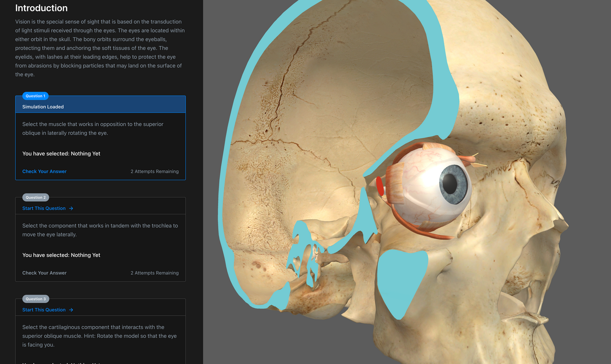Open Start This Question under Question 2
Screen dimensions: 611x364
(x=44, y=208)
